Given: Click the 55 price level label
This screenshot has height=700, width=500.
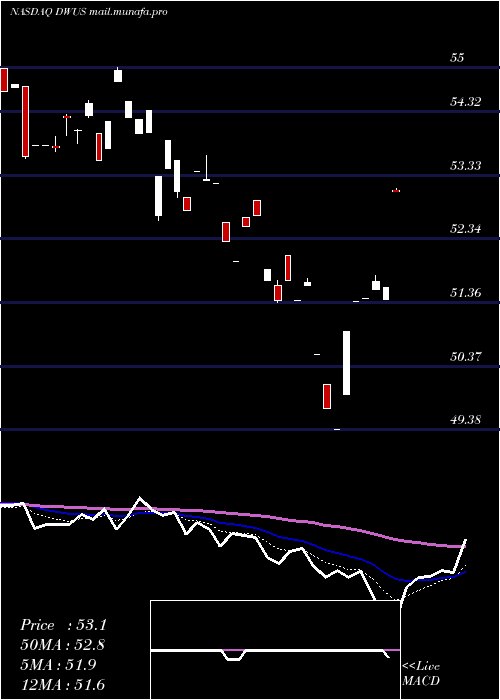Looking at the screenshot, I should point(458,58).
